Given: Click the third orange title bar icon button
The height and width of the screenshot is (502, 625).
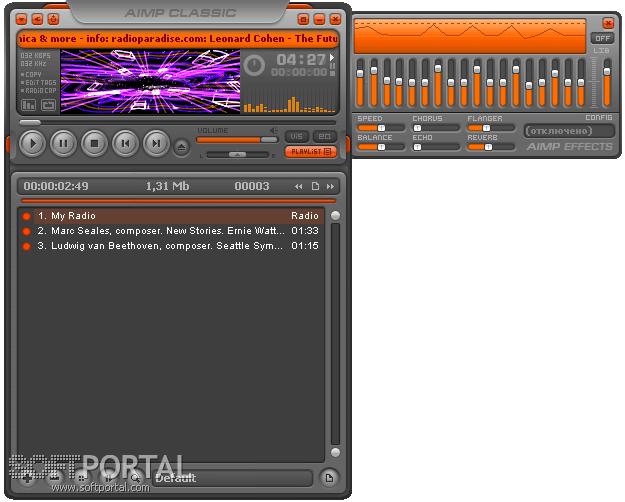Looking at the screenshot, I should 53,19.
